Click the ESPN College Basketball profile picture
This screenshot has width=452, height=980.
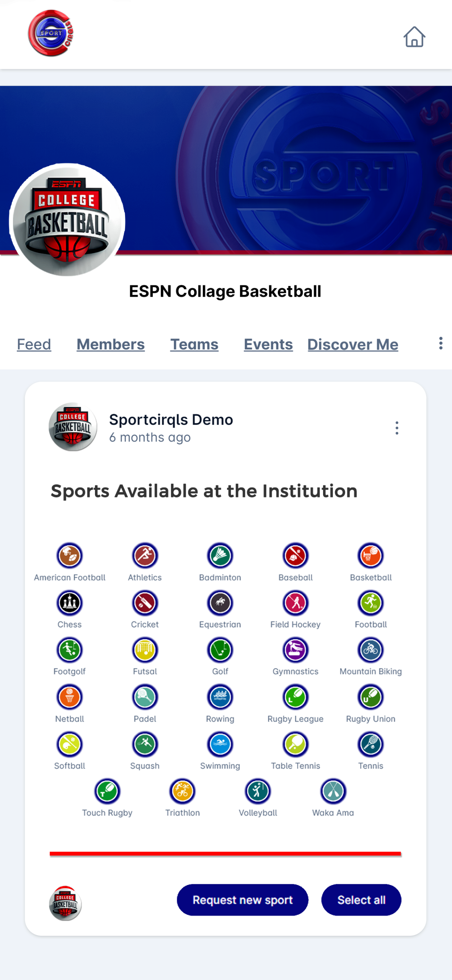coord(67,220)
